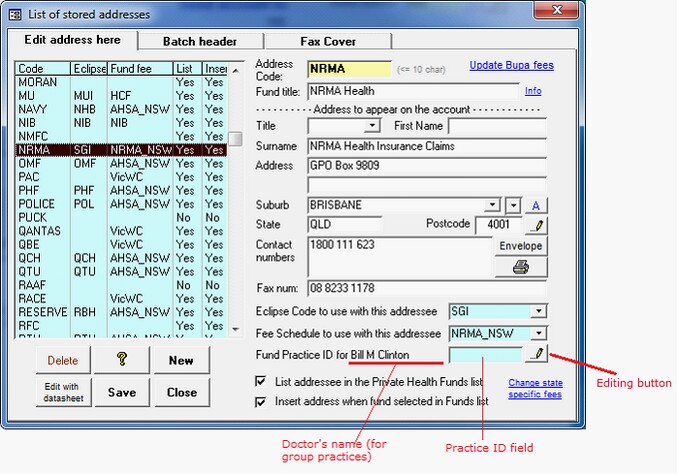Select the QBE row in the list
Viewport: 678px width, 474px height.
121,244
